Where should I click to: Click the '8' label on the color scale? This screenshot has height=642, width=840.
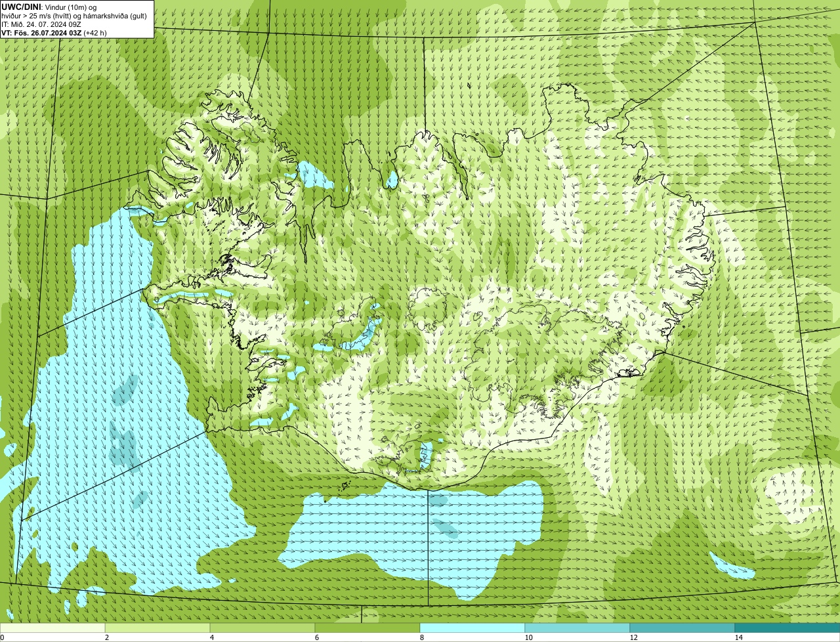pyautogui.click(x=421, y=637)
